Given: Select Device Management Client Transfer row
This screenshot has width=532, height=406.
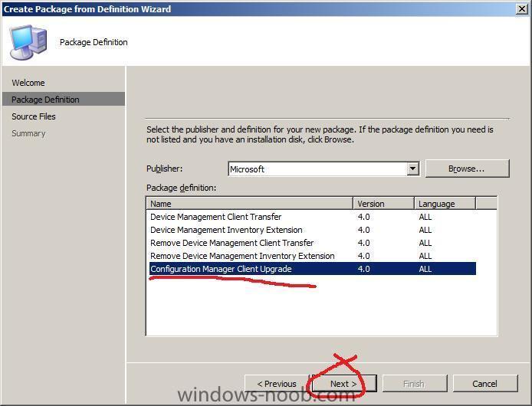Looking at the screenshot, I should click(x=313, y=217).
